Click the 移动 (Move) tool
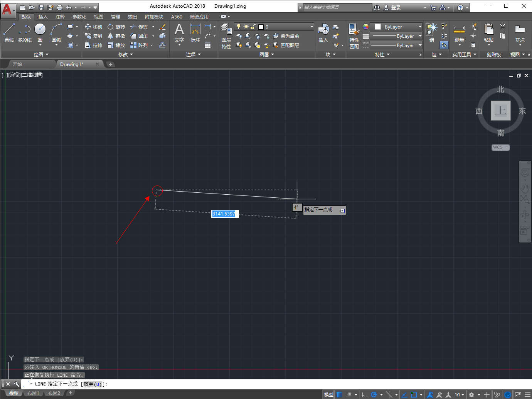This screenshot has height=399, width=532. pyautogui.click(x=93, y=27)
